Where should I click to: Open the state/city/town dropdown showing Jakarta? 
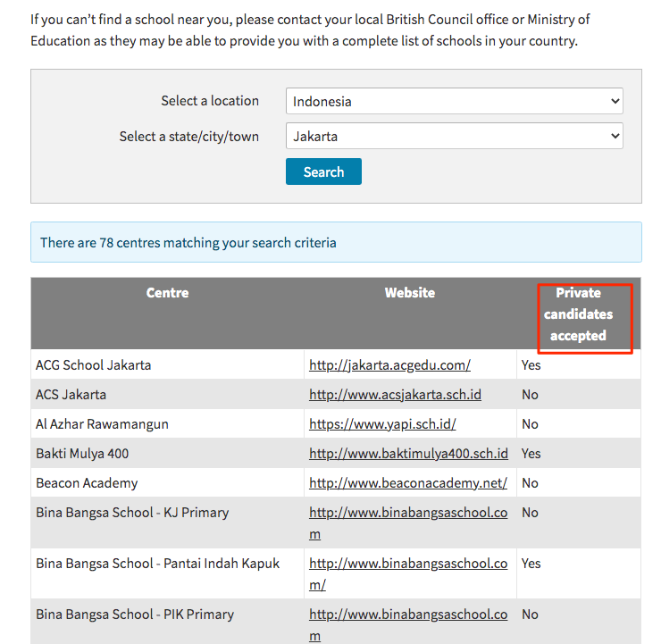point(454,136)
